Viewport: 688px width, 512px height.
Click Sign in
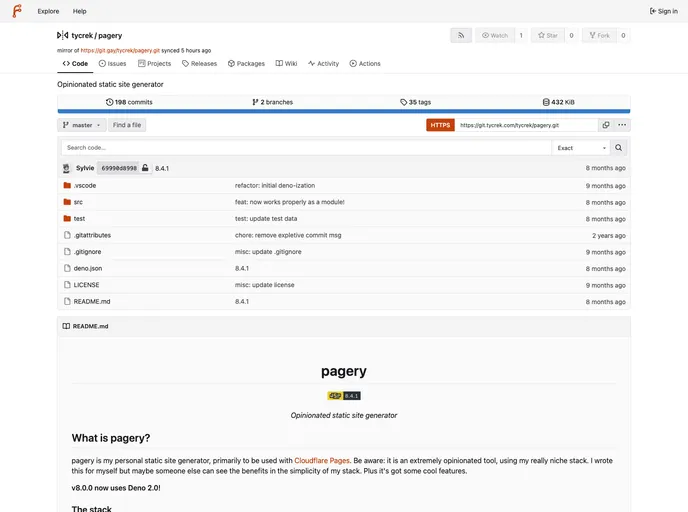663,11
